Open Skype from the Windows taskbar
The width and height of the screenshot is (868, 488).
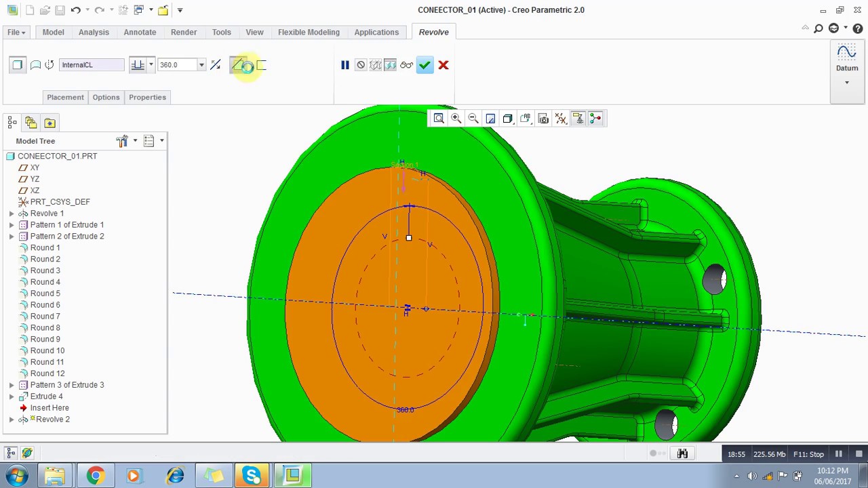[252, 476]
